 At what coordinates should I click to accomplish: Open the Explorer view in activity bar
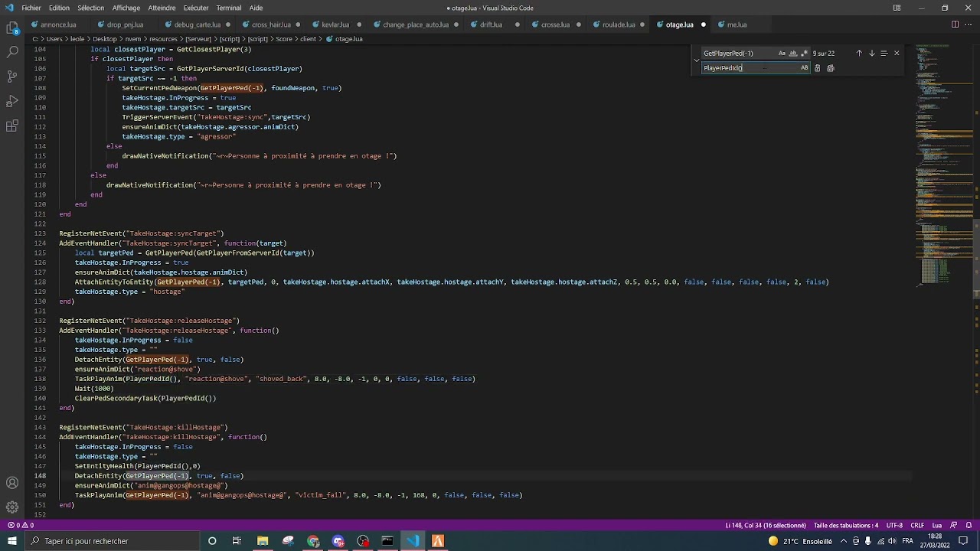coord(12,28)
